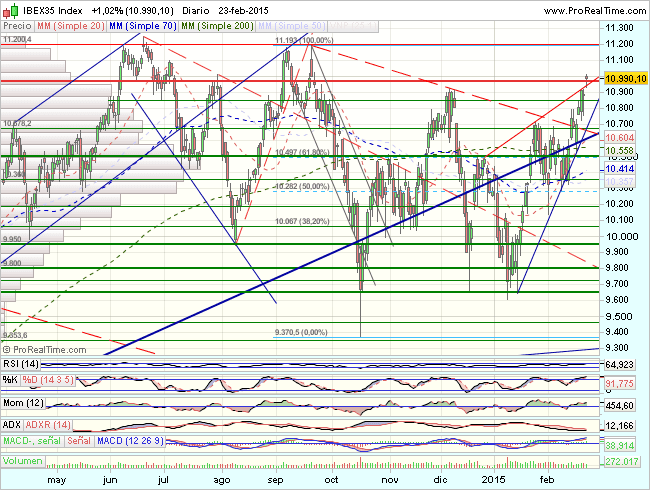Viewport: 650px width, 490px height.
Task: Click the 23-feb-2015 date label
Action: point(243,11)
